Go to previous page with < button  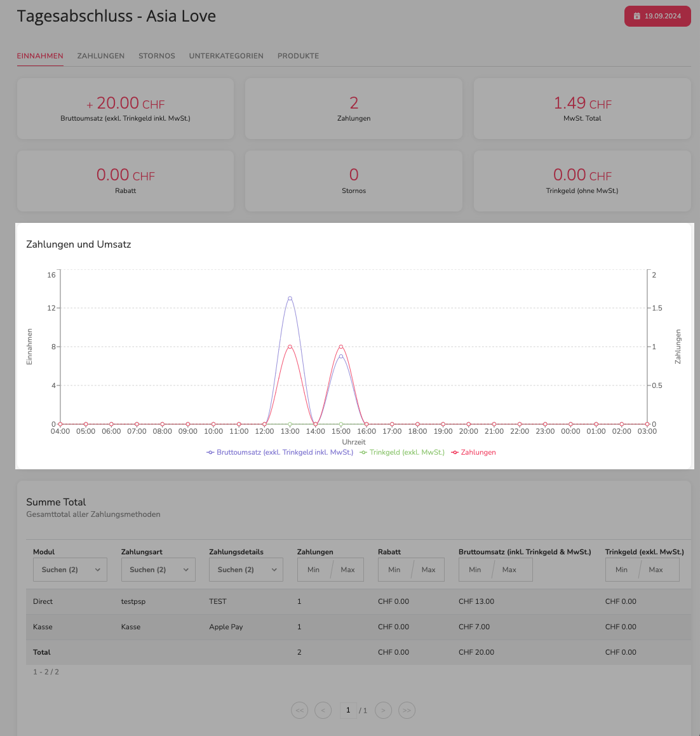click(x=323, y=710)
